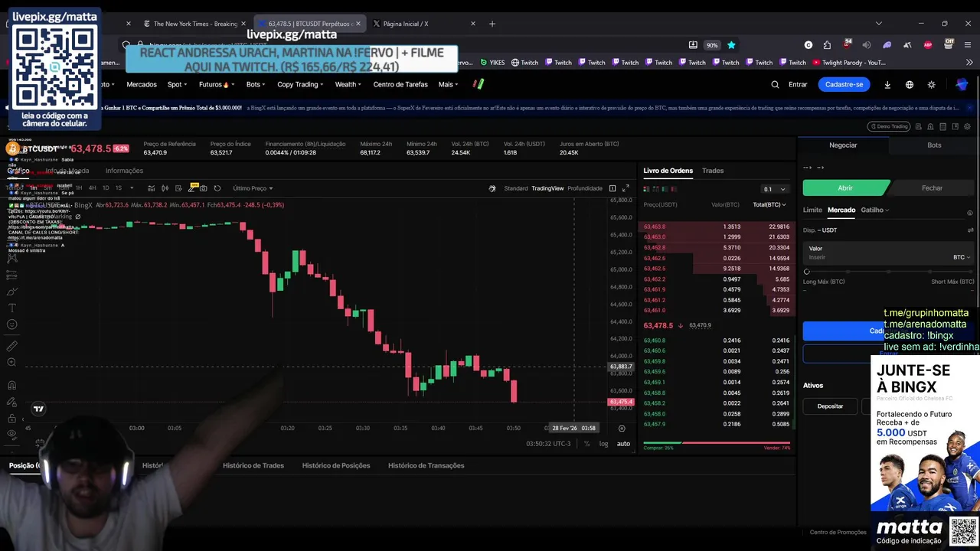
Task: Expand the Futuros menu dropdown
Action: 217,84
